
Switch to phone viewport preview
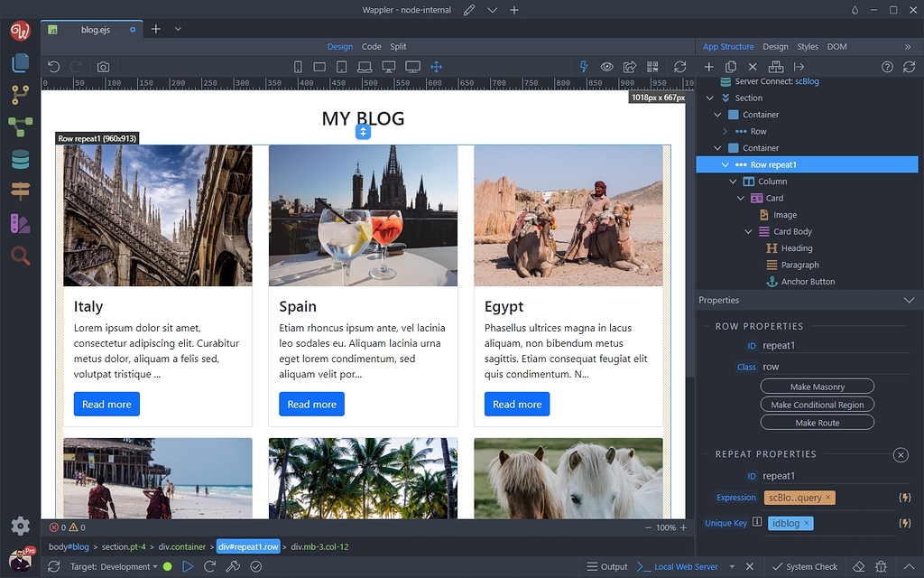(x=298, y=66)
